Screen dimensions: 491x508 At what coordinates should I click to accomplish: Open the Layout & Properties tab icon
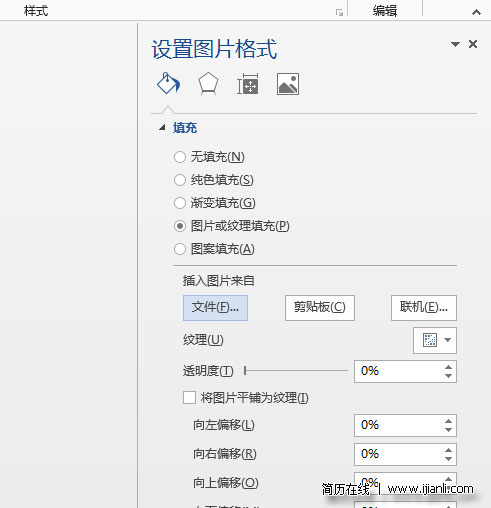(248, 84)
